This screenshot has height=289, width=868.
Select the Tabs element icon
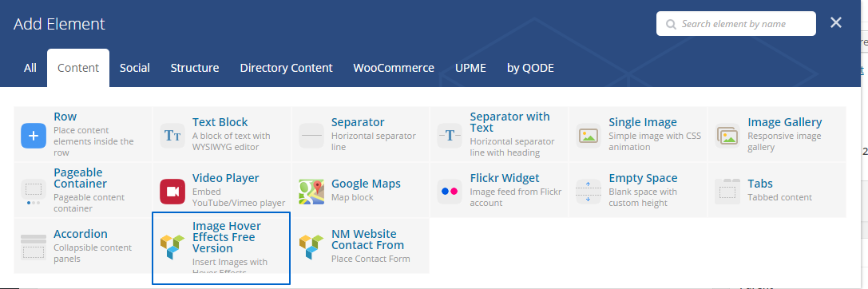pos(727,192)
